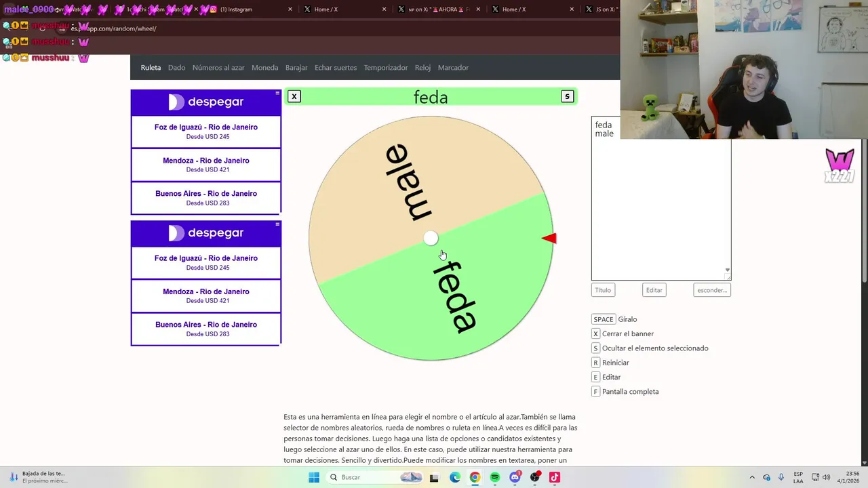Click the despegar logo in the lower ad

click(205, 233)
